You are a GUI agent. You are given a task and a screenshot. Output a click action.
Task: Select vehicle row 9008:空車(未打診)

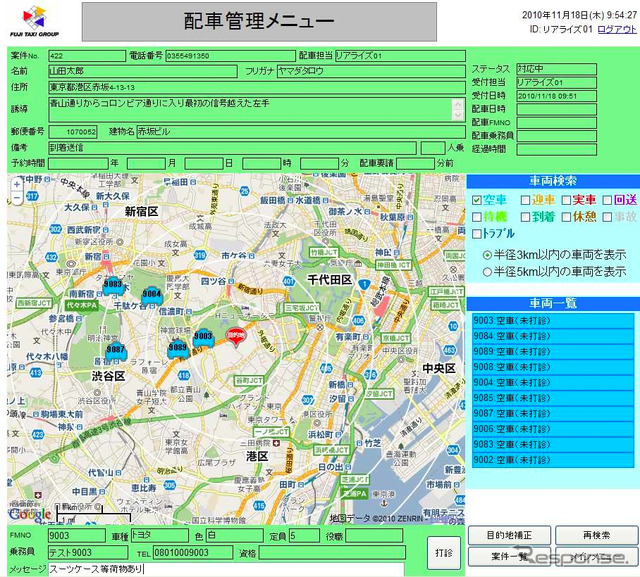coord(553,367)
